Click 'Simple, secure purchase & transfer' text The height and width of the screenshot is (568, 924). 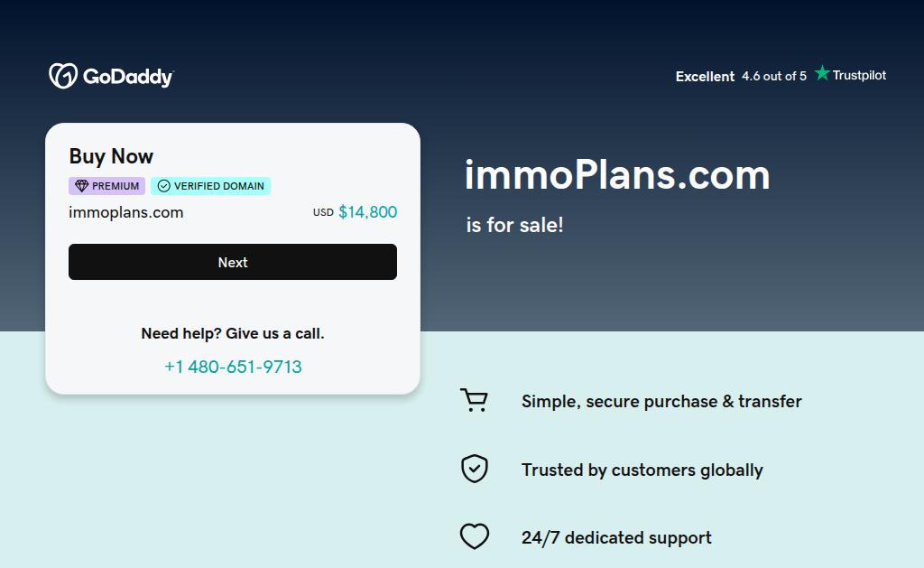click(x=661, y=401)
